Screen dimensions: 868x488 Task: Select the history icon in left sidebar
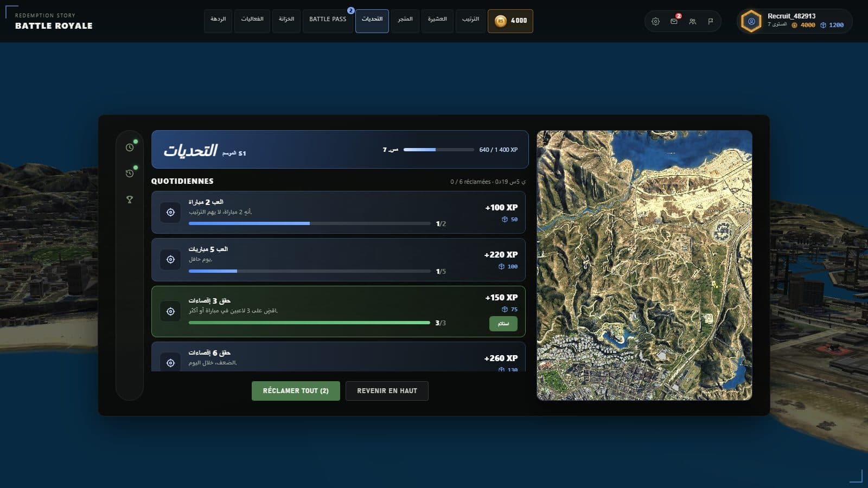point(130,174)
